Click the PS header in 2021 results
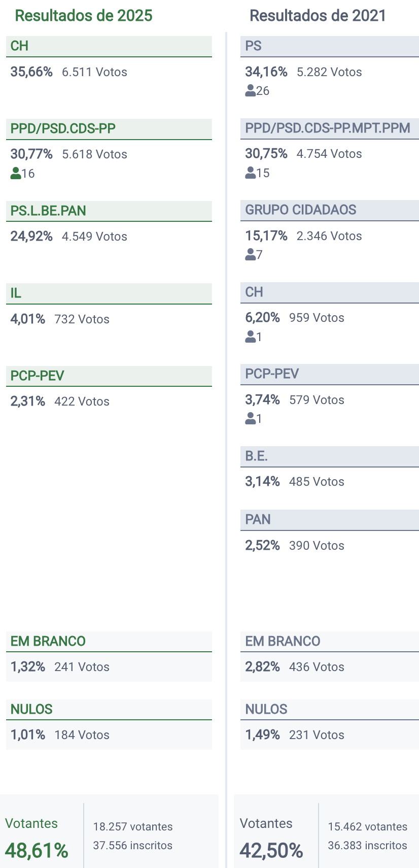Screen dimensions: 419x868 coord(329,46)
